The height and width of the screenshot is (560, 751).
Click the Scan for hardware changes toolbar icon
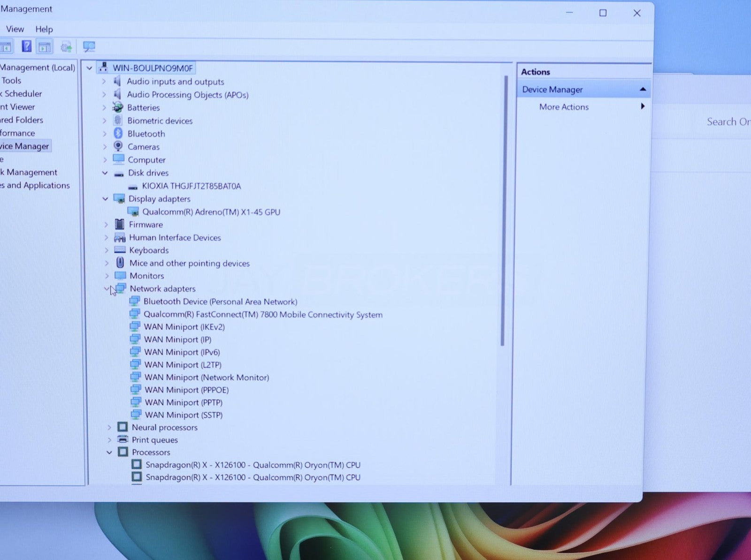[89, 46]
